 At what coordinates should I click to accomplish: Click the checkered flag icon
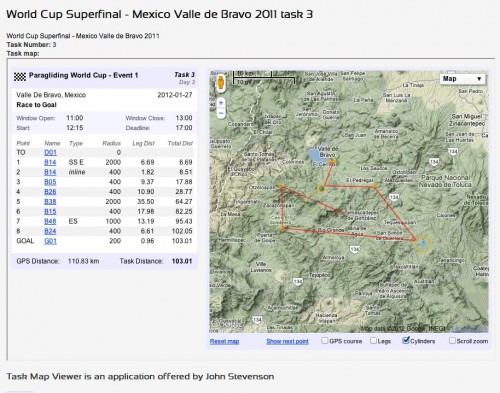[x=20, y=77]
